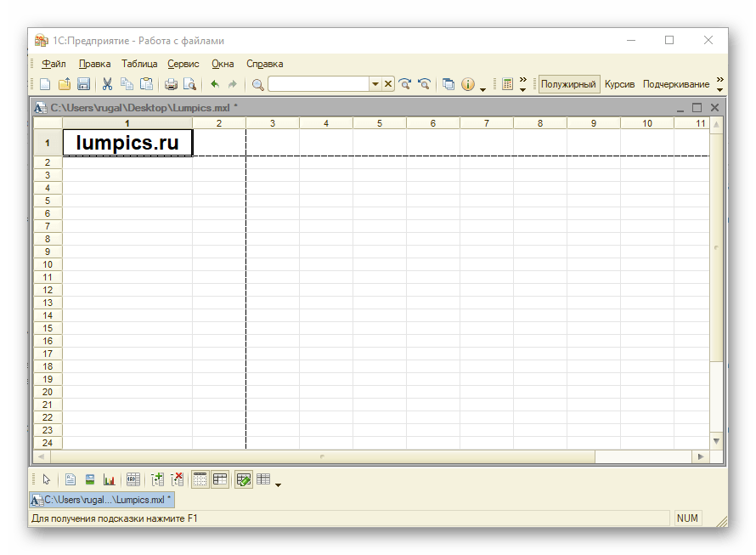Click the search text input field
The image size is (756, 555).
point(318,84)
